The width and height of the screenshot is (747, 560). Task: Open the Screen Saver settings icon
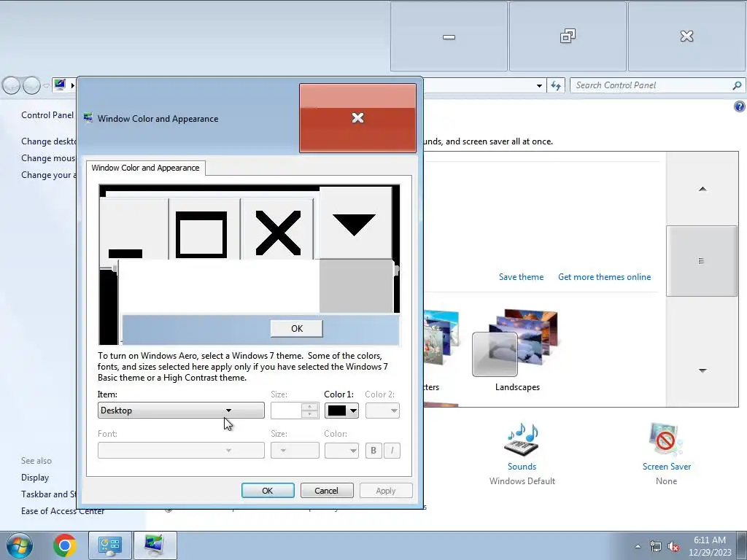666,440
